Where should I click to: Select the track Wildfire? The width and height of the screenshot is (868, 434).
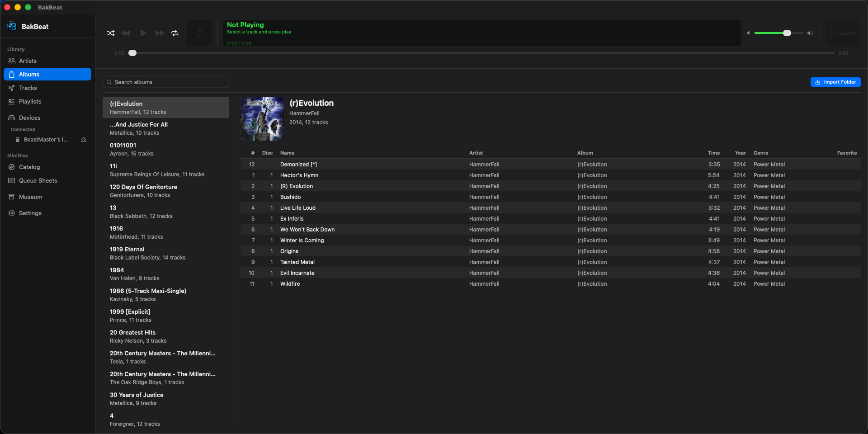pyautogui.click(x=551, y=284)
